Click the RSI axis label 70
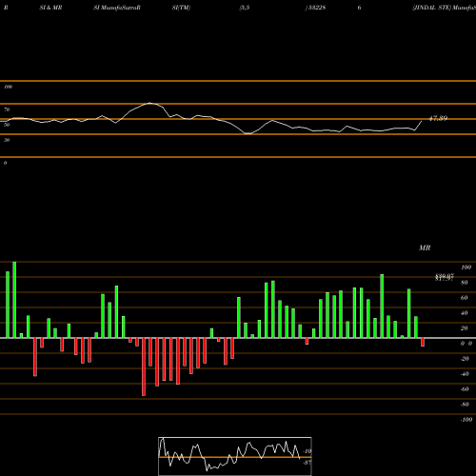Screen dimensions: 476x476 point(7,109)
